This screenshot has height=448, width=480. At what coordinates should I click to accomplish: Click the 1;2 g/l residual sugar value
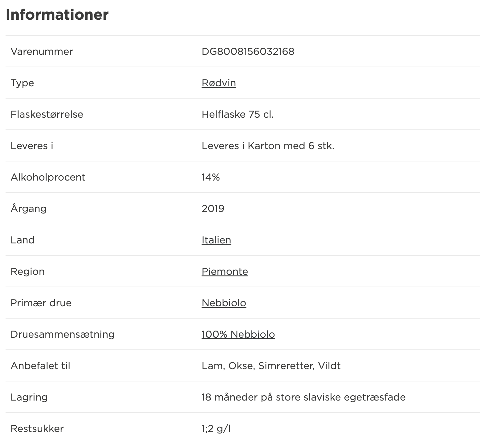click(x=216, y=429)
